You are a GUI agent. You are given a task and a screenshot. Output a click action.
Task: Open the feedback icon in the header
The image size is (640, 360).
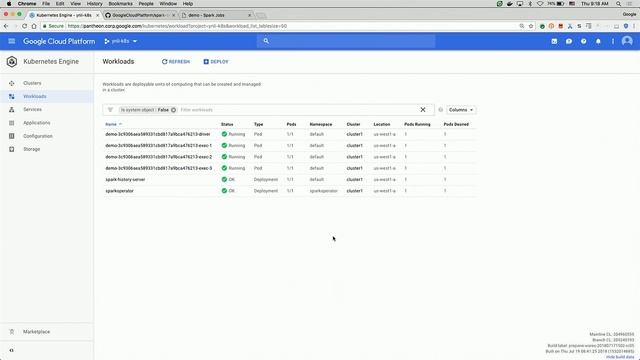pos(569,41)
